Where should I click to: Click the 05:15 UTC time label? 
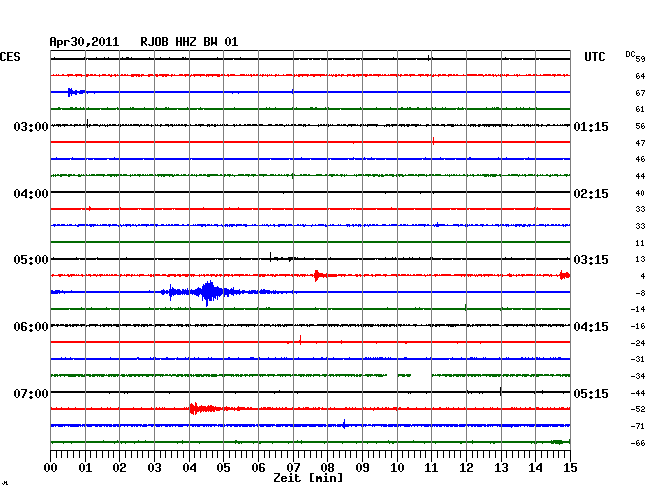click(x=591, y=393)
